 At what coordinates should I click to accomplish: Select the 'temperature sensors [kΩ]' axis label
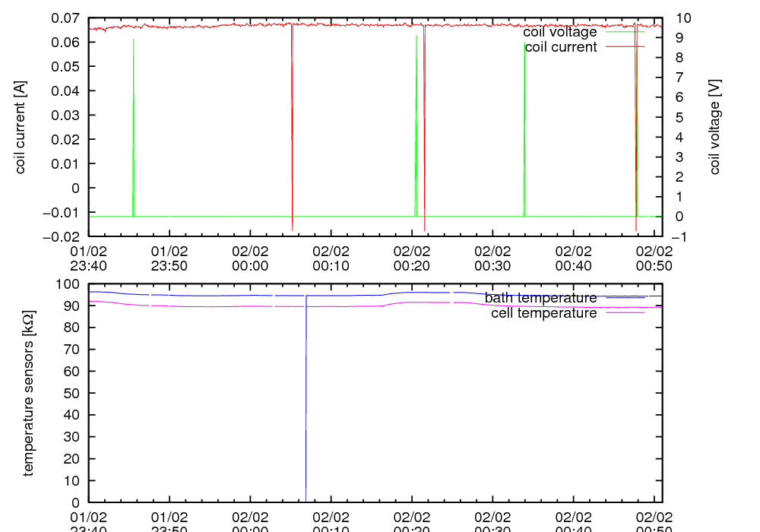(29, 394)
